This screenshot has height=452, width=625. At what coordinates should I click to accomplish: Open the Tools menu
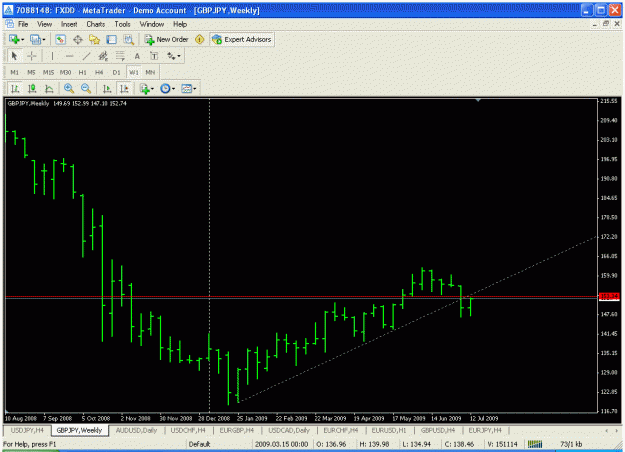122,24
